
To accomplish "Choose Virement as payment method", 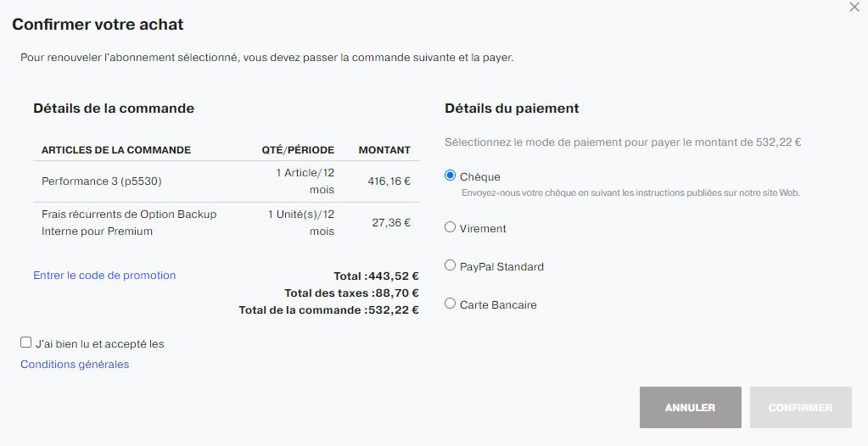I will (450, 227).
